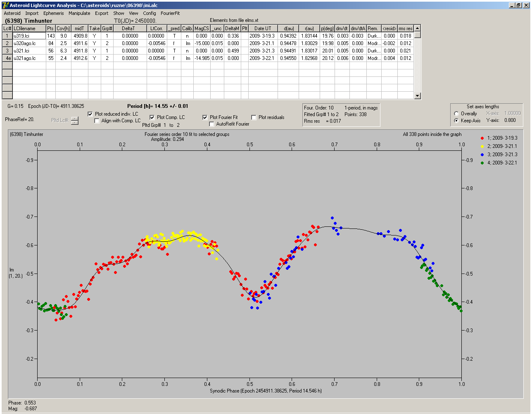Image resolution: width=532 pixels, height=414 pixels.
Task: Click the Pts column header
Action: 50,29
